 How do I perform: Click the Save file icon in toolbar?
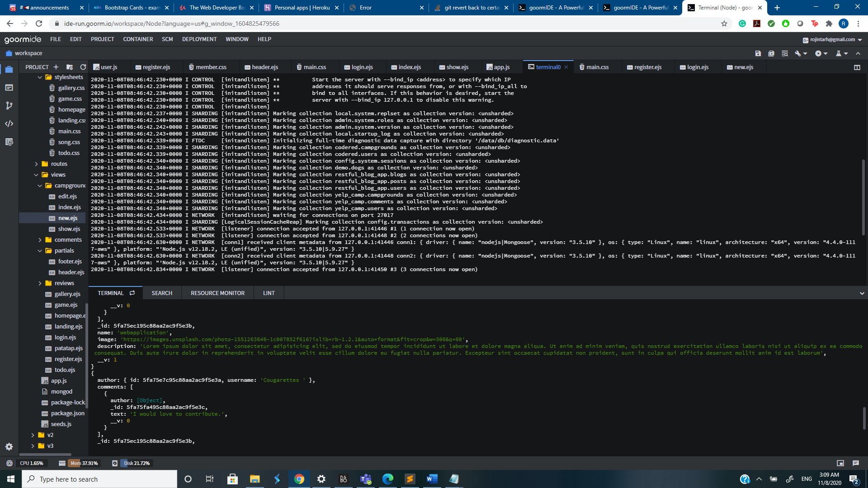758,53
